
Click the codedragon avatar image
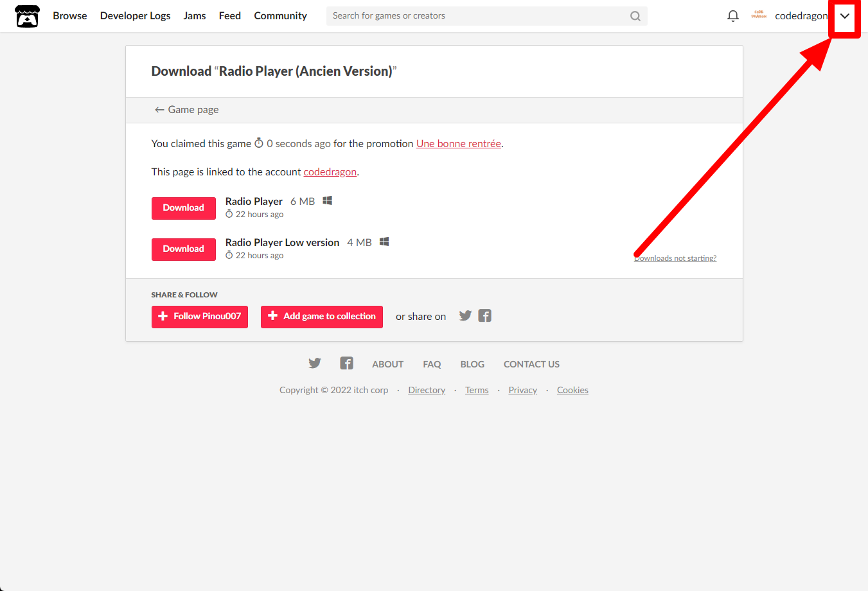pyautogui.click(x=759, y=15)
